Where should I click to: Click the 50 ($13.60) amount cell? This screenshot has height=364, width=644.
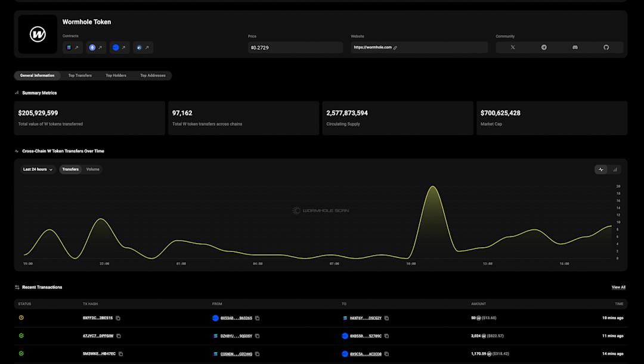pyautogui.click(x=484, y=318)
